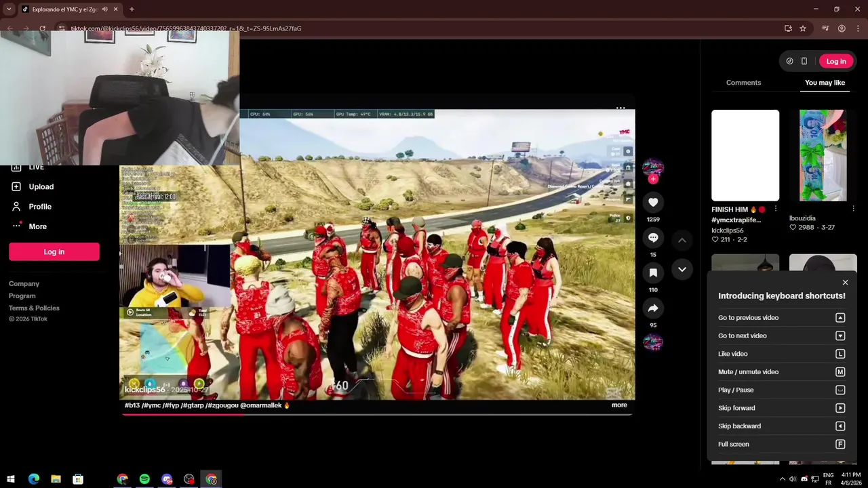Viewport: 868px width, 488px height.
Task: Click the sidebar Log in button
Action: [x=54, y=251]
